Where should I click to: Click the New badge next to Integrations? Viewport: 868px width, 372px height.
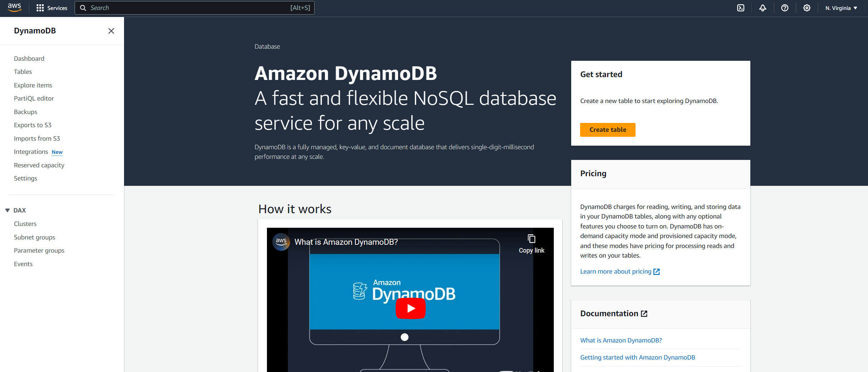point(57,152)
